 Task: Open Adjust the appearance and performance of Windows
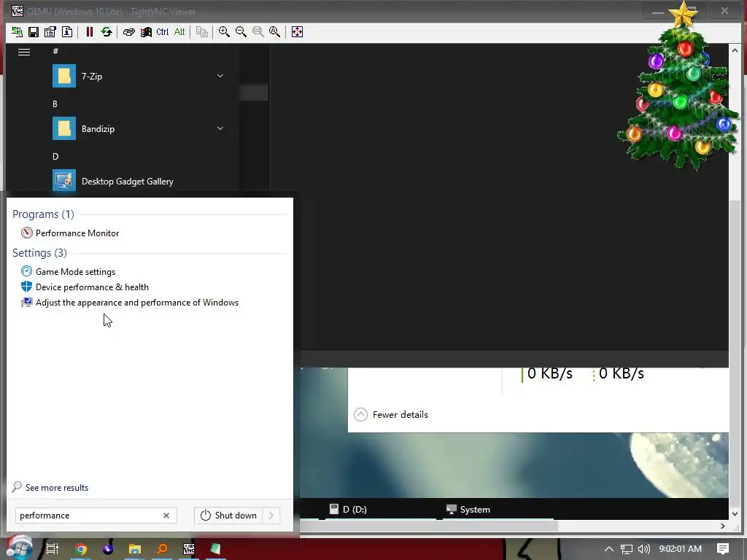(137, 303)
